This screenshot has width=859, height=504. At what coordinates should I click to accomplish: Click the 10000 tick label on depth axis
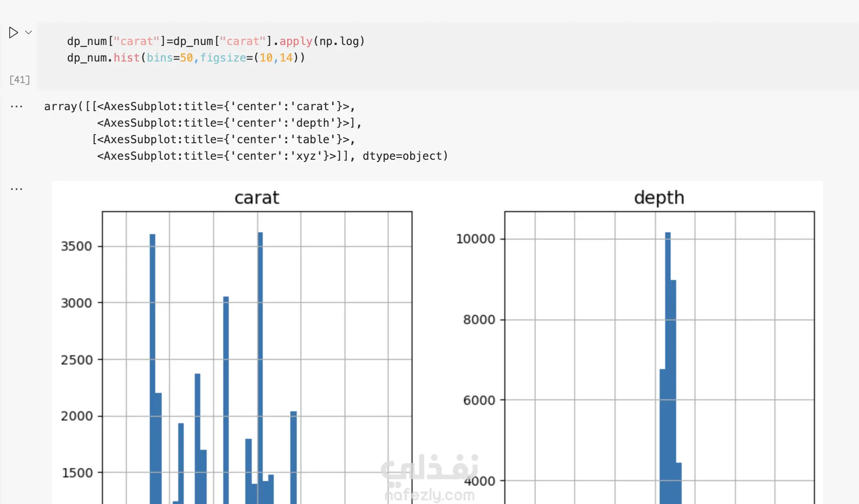[x=475, y=239]
